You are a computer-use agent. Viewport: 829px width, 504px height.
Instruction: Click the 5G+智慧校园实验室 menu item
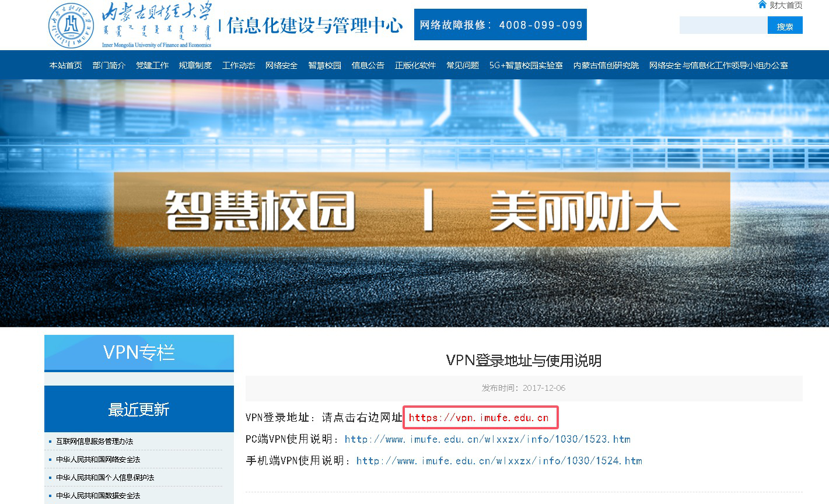click(x=526, y=65)
